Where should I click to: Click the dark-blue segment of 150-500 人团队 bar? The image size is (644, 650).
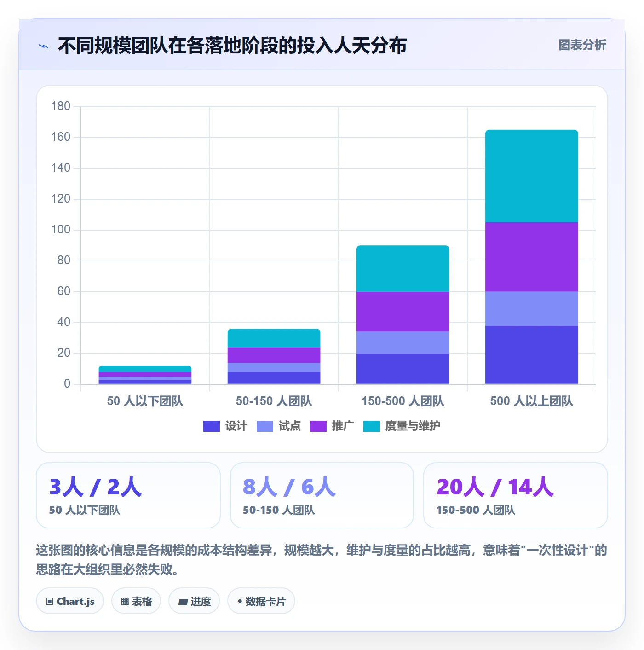tap(403, 369)
